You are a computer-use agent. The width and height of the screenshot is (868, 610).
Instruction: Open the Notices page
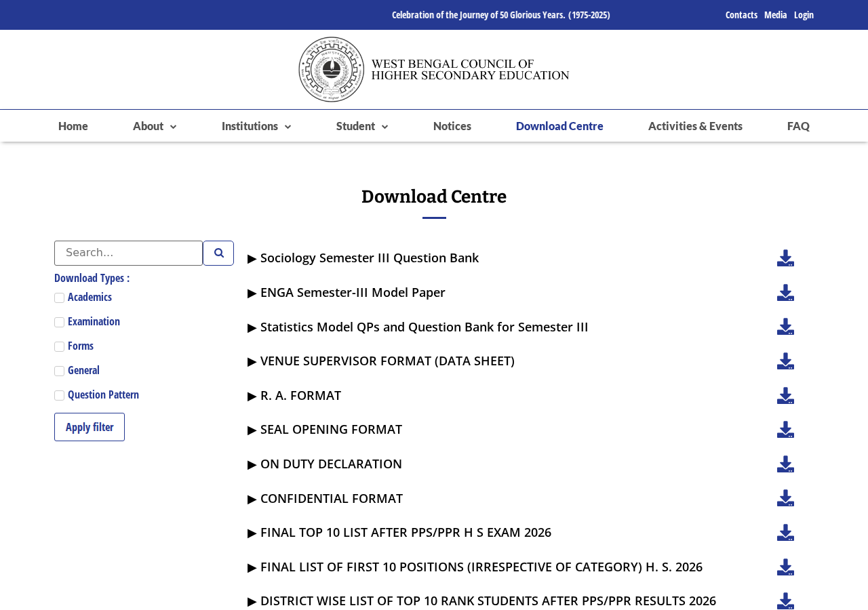(x=452, y=126)
